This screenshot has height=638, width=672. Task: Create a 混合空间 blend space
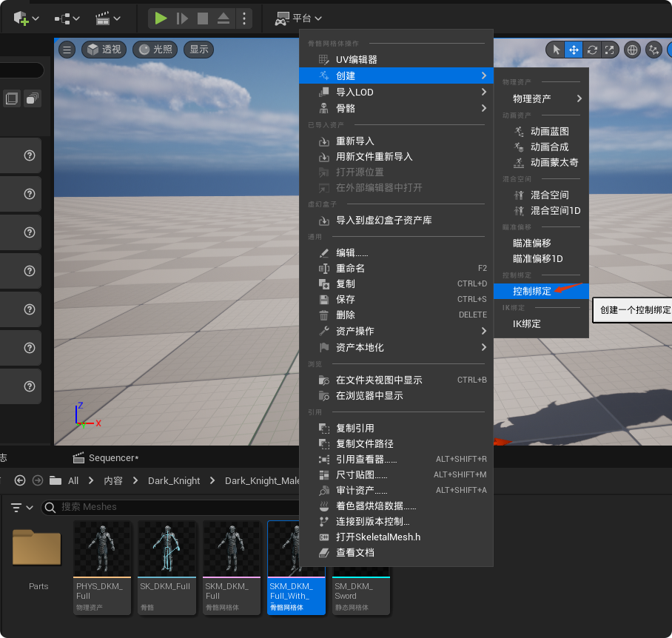(541, 195)
